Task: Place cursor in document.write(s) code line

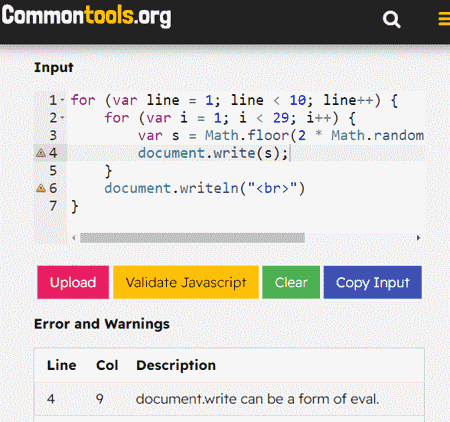Action: (213, 153)
